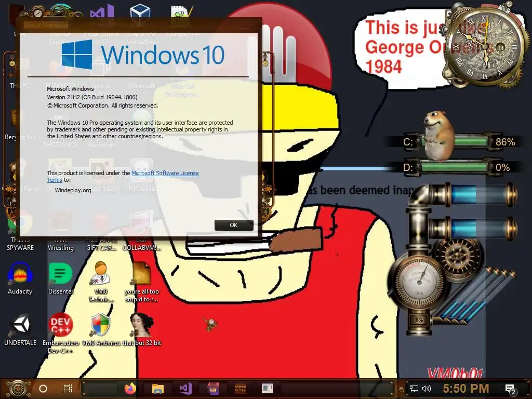Open the Audacity desktop shortcut
Image resolution: width=532 pixels, height=399 pixels.
point(20,278)
